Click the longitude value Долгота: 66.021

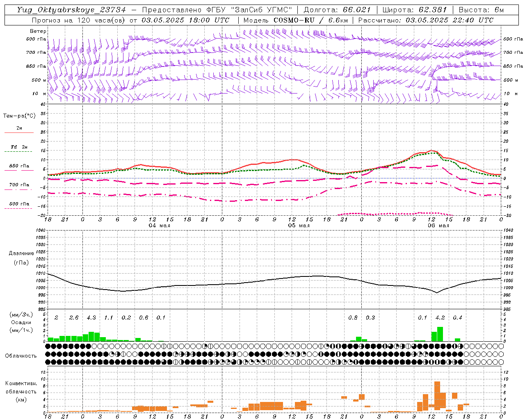pyautogui.click(x=337, y=10)
